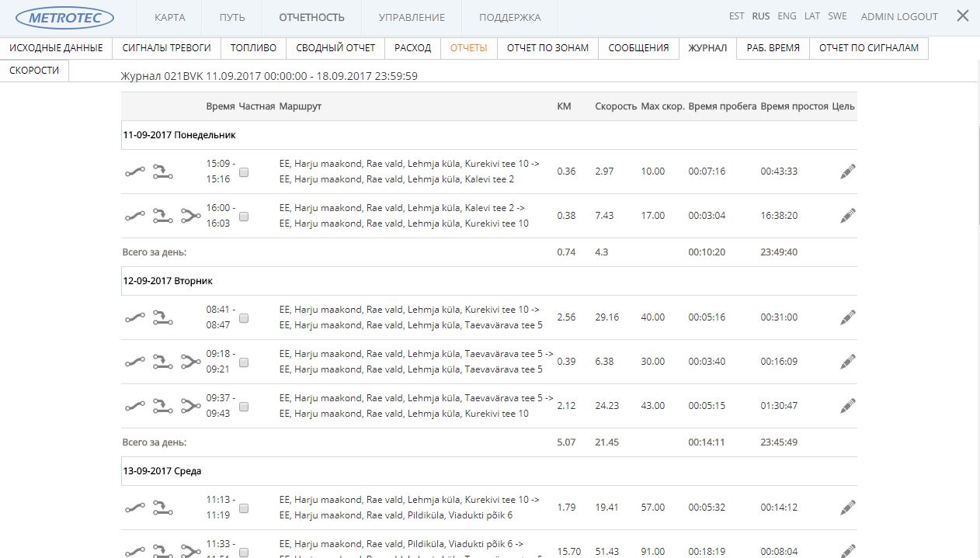This screenshot has height=558, width=980.
Task: Click the arrow-over-line icon in 16:00 trip row
Action: pos(162,216)
